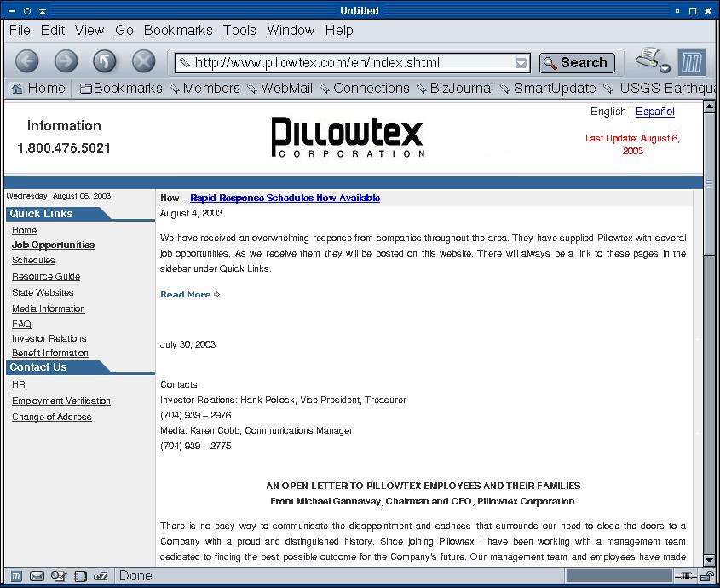Click the Mozilla throbber logo
720x588 pixels.
coord(692,61)
